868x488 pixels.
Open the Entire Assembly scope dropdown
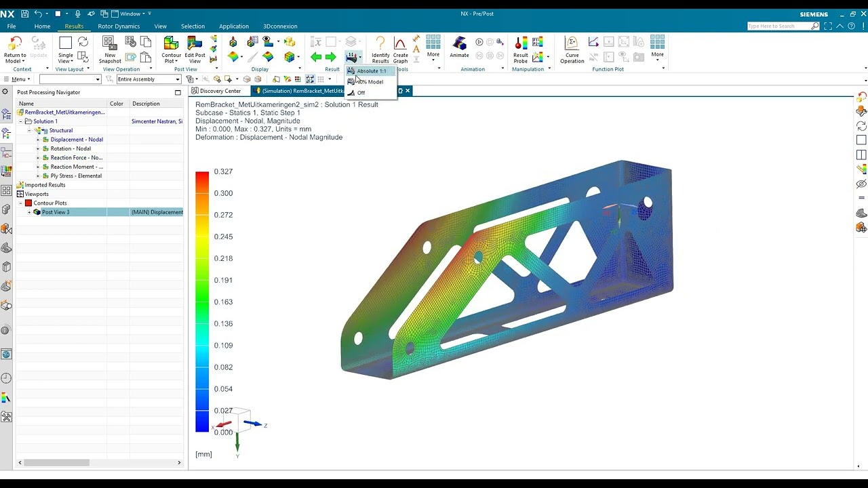(149, 79)
